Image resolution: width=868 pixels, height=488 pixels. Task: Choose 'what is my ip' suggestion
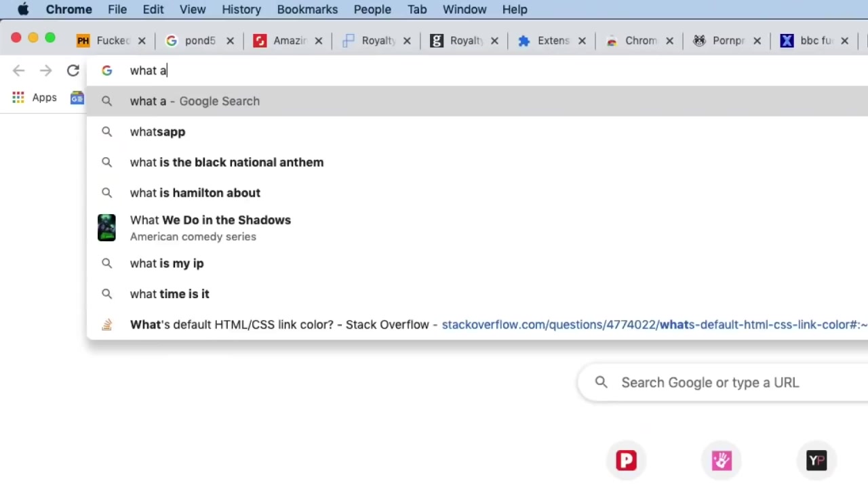[477, 263]
